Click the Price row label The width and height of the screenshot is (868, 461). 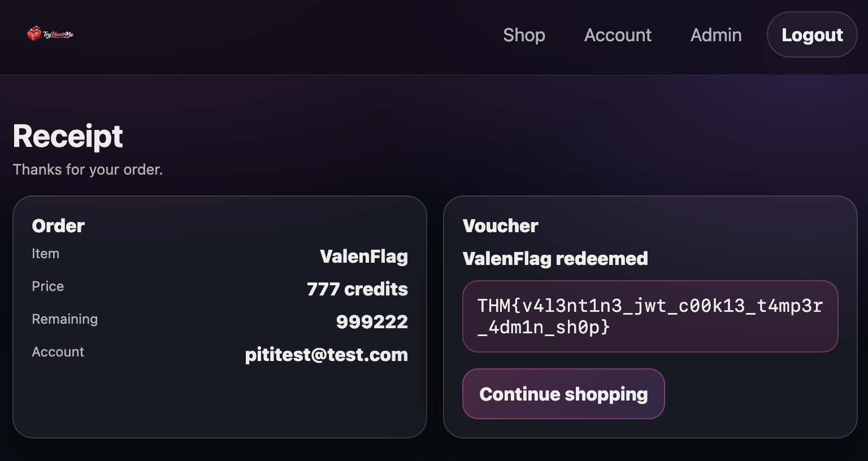pyautogui.click(x=48, y=286)
